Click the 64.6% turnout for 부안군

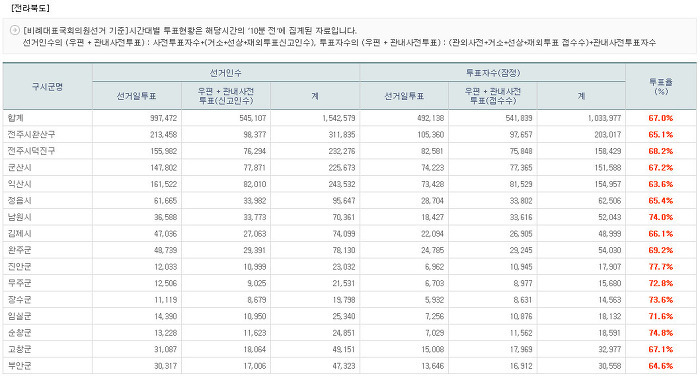(x=661, y=366)
